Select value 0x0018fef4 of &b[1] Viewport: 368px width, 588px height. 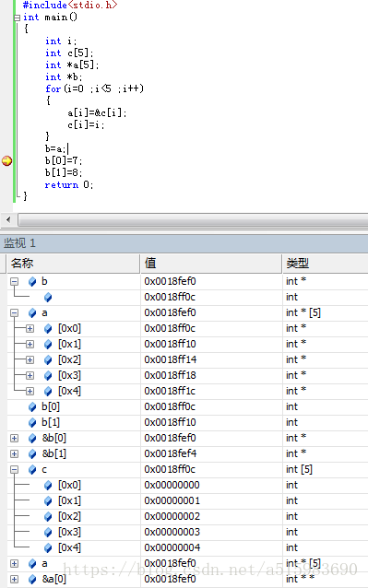coord(171,453)
